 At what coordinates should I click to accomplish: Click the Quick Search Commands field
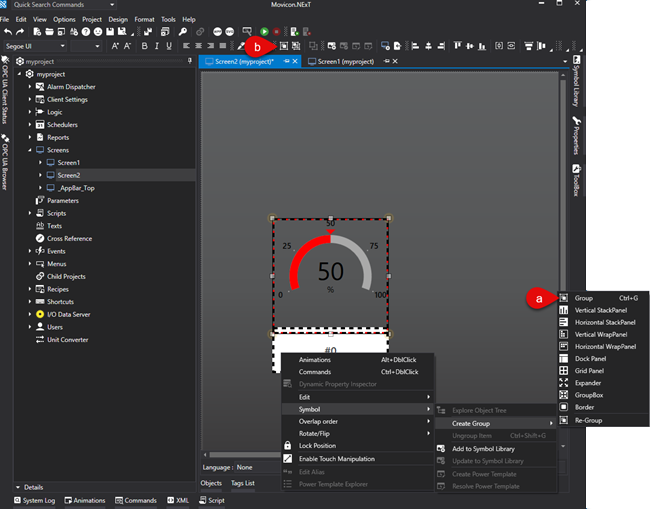point(48,5)
